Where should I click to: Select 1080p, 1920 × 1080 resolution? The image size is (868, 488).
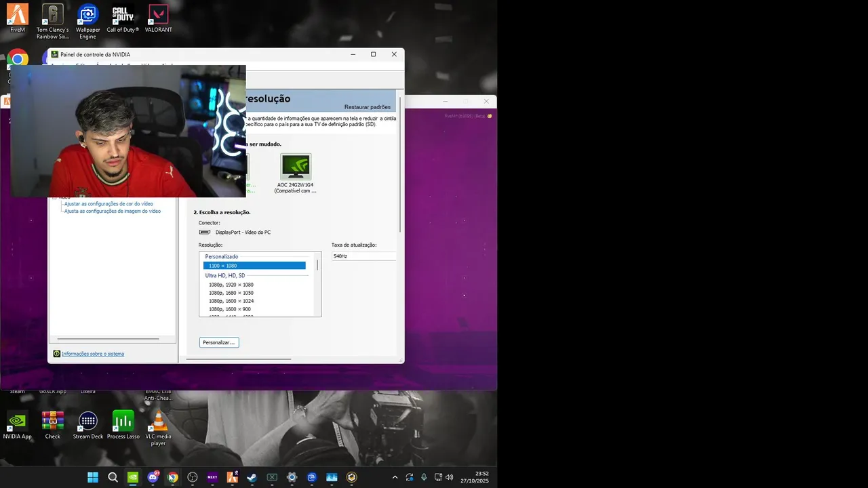tap(231, 285)
